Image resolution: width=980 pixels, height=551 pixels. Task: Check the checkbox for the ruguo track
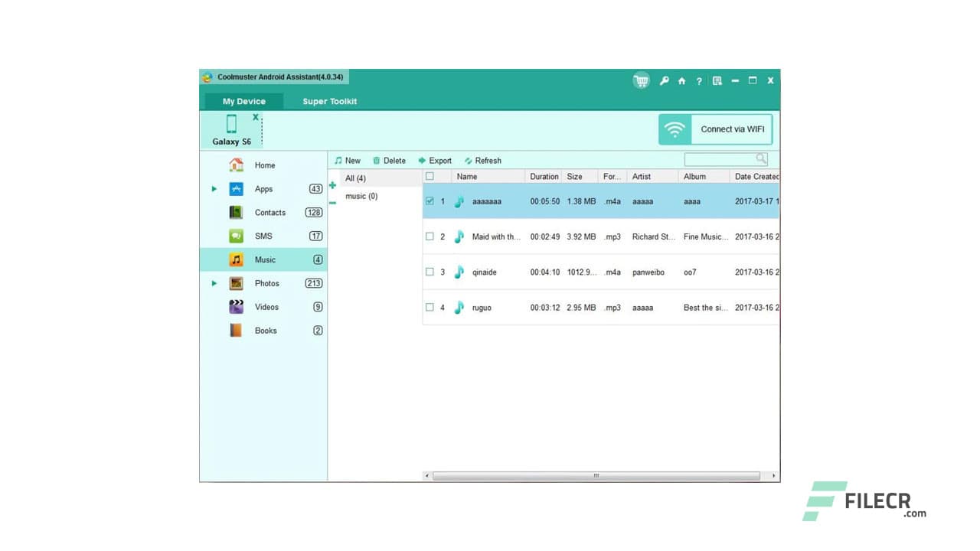pos(430,307)
